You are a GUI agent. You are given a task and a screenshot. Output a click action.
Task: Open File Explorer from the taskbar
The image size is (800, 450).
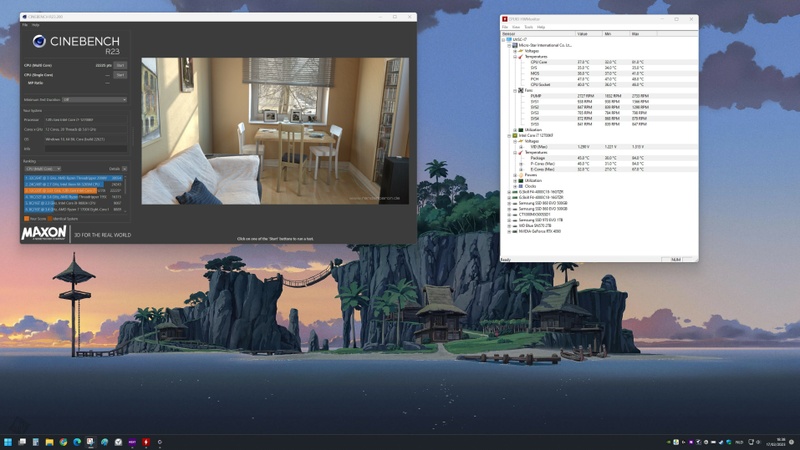(x=49, y=442)
